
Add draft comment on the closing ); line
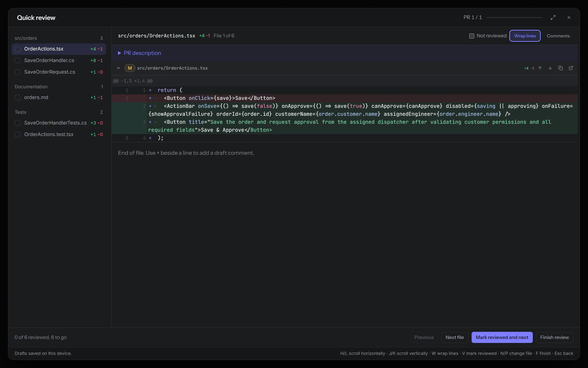[150, 138]
